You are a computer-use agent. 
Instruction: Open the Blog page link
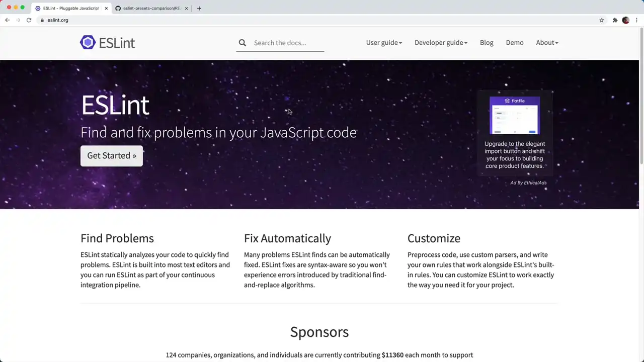click(487, 43)
